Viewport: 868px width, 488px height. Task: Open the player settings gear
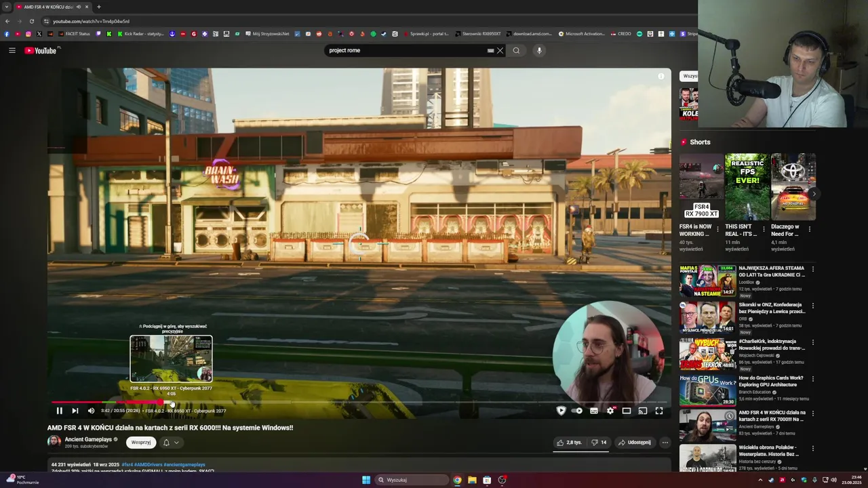click(x=610, y=411)
